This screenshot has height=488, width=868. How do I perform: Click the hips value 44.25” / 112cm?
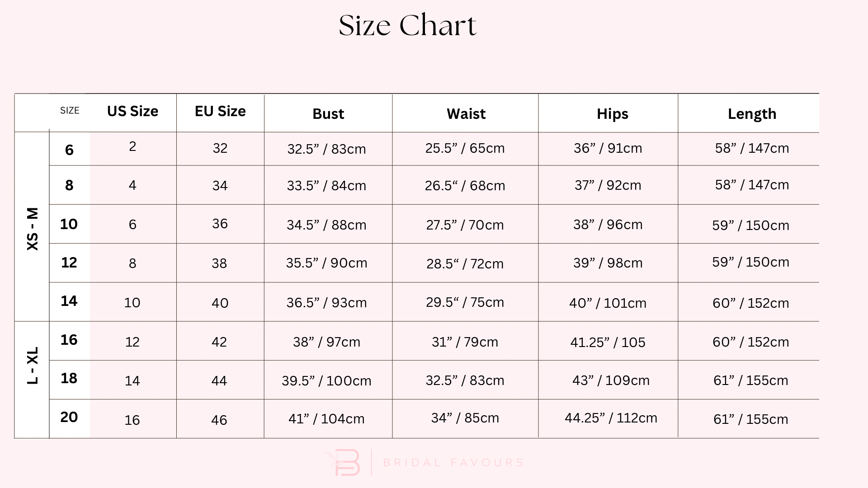click(x=611, y=418)
